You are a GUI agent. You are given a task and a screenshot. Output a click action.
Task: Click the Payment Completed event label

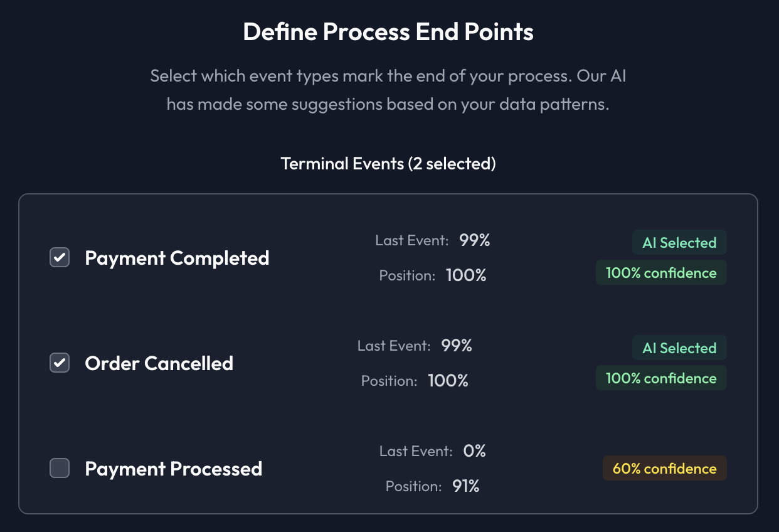click(x=177, y=258)
